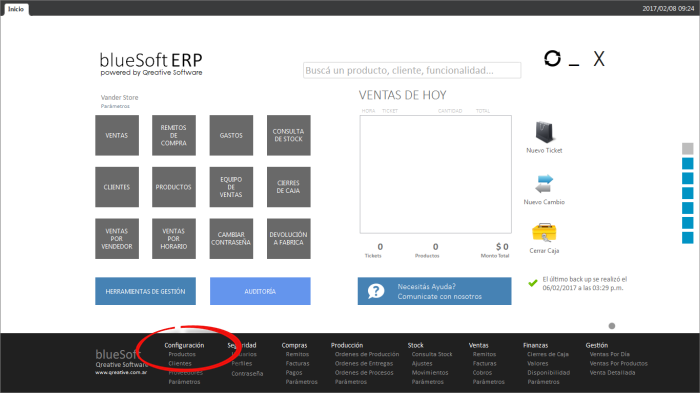Open Ventas Por Productos link
The image size is (700, 393).
point(618,364)
